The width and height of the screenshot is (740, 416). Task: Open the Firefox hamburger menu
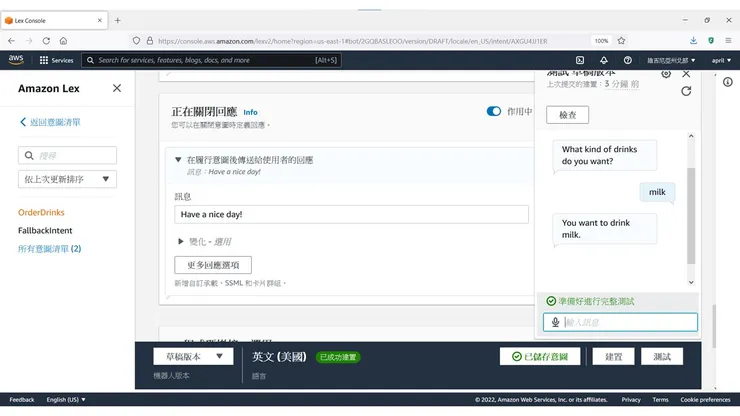click(x=728, y=41)
